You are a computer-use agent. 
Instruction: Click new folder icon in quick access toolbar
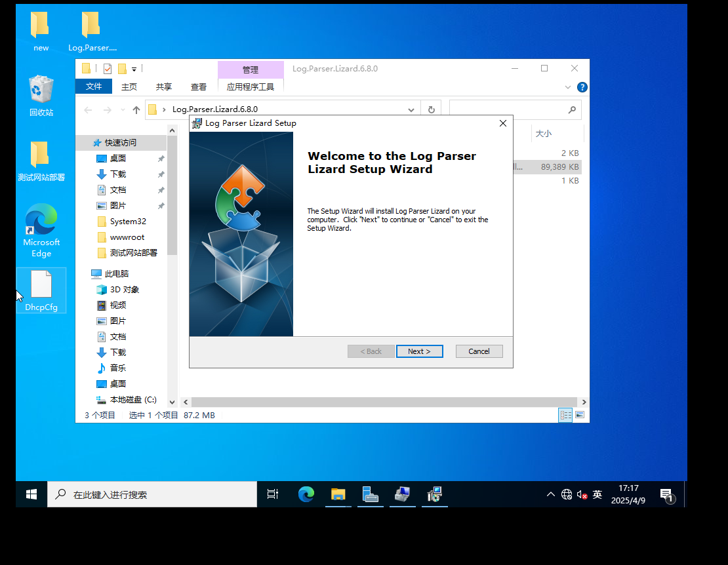pos(122,69)
